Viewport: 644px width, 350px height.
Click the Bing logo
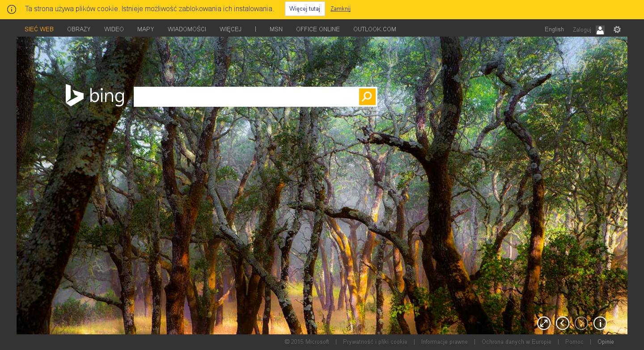(x=95, y=96)
